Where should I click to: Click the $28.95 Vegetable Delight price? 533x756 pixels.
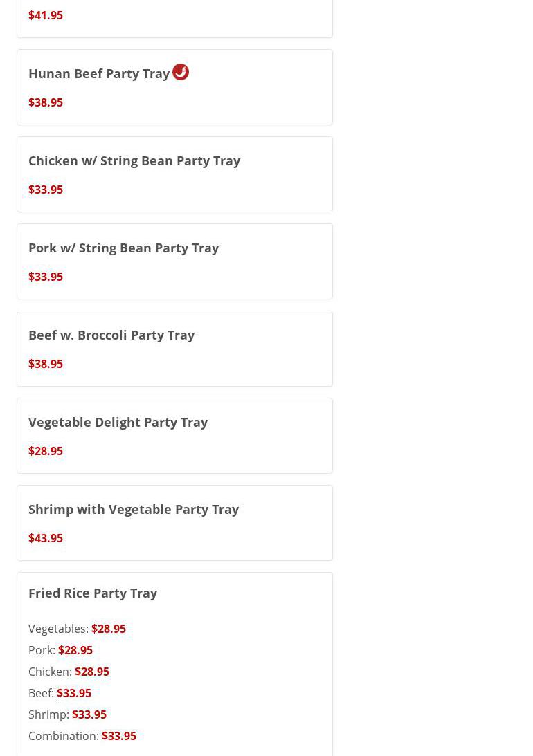(x=46, y=451)
